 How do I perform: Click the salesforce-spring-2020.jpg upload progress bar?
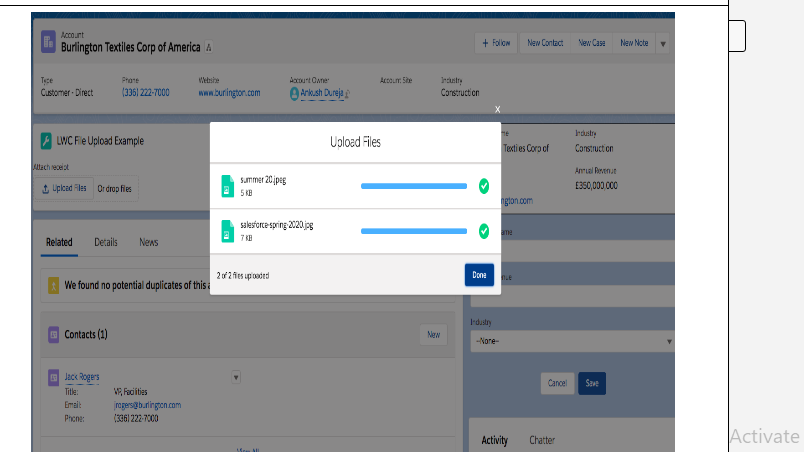pyautogui.click(x=413, y=231)
